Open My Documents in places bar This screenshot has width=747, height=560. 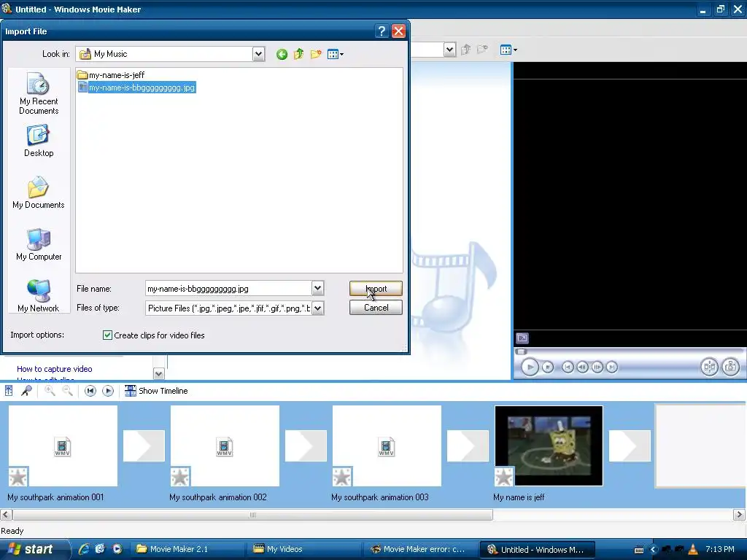39,192
